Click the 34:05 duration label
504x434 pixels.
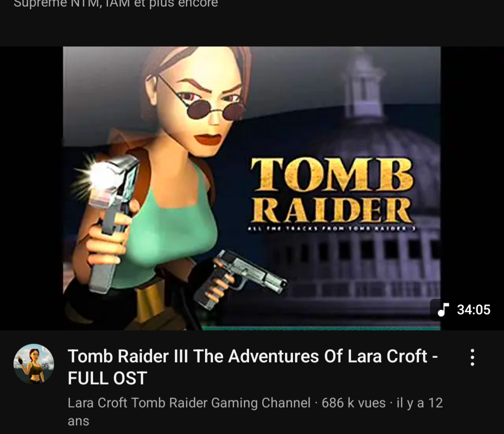pyautogui.click(x=473, y=310)
